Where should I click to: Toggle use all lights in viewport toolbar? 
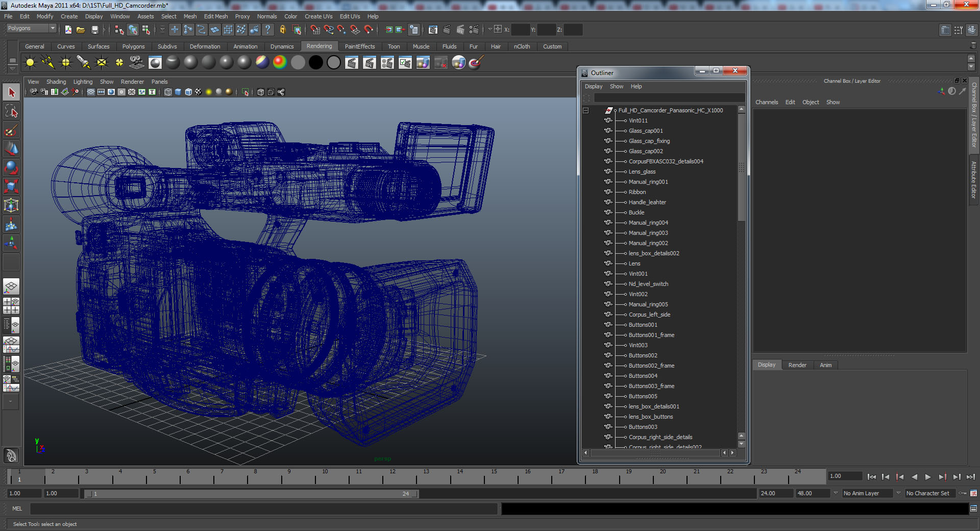point(209,92)
